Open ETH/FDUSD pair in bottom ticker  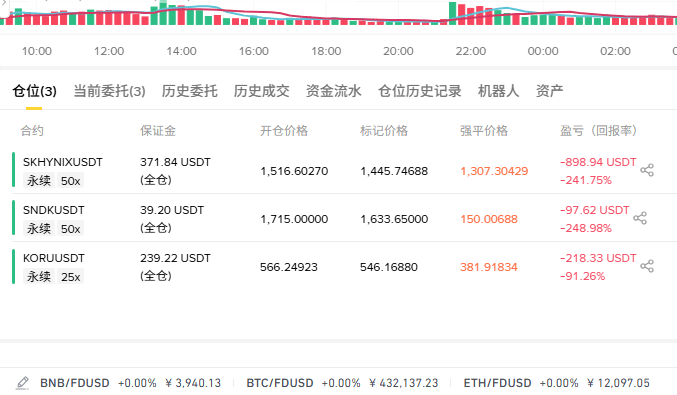497,383
